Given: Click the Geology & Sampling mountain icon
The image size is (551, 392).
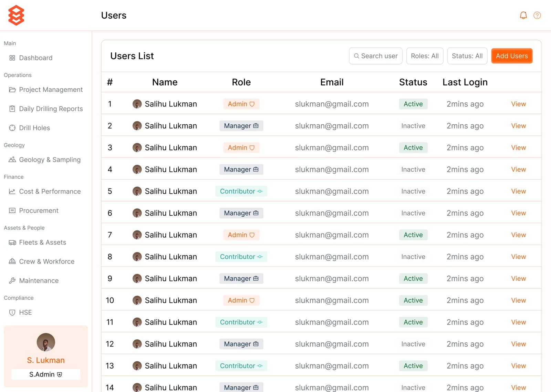Looking at the screenshot, I should [12, 159].
